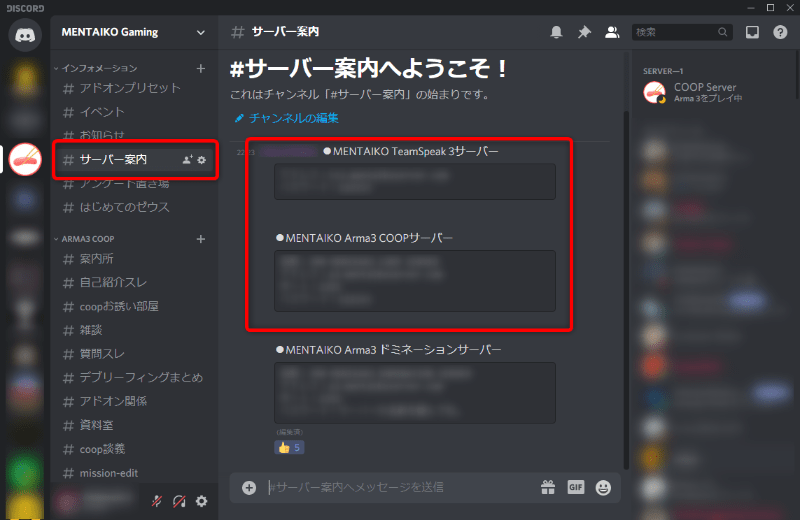Add channel to インフォメーション category
This screenshot has width=800, height=520.
[201, 68]
